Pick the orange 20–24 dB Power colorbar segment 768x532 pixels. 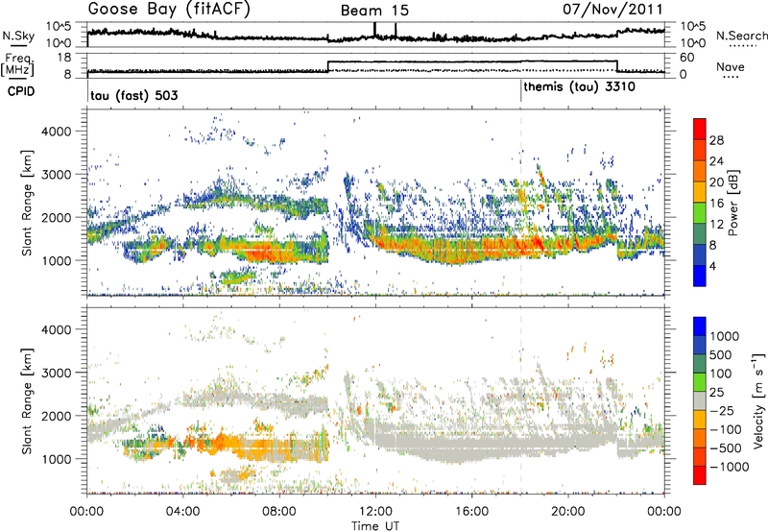(700, 171)
